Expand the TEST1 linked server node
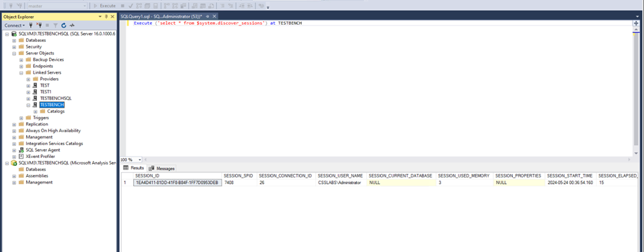 click(28, 92)
